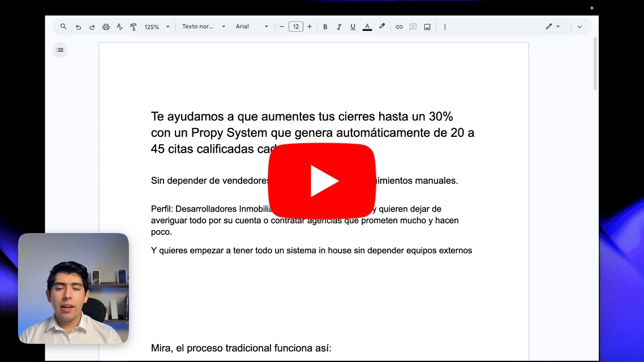Add a comment
This screenshot has height=362, width=644.
[x=413, y=27]
